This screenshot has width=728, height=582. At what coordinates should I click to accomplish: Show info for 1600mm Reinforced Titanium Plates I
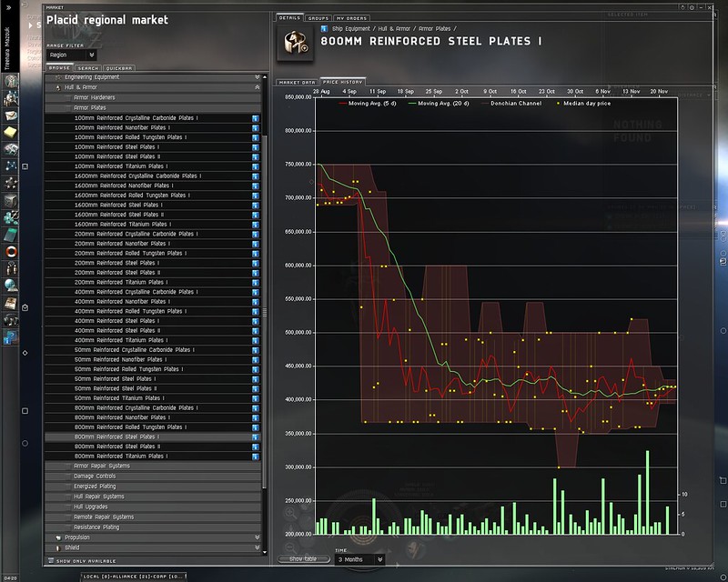256,225
